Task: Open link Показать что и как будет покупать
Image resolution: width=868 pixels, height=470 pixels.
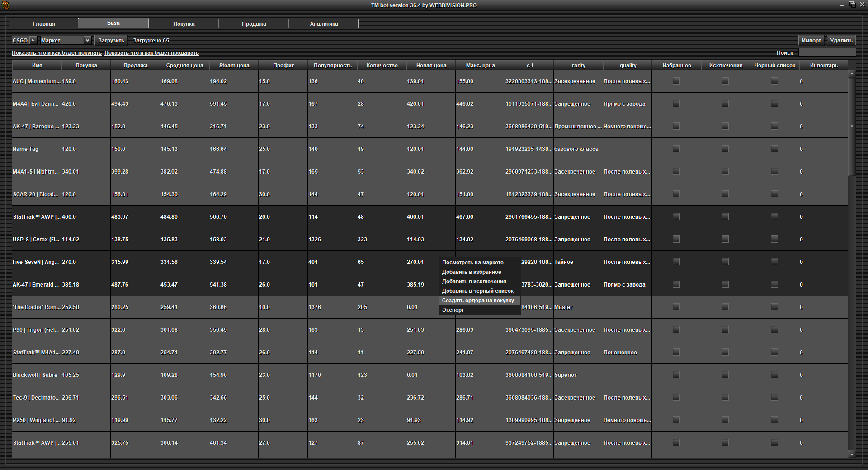Action: [57, 53]
